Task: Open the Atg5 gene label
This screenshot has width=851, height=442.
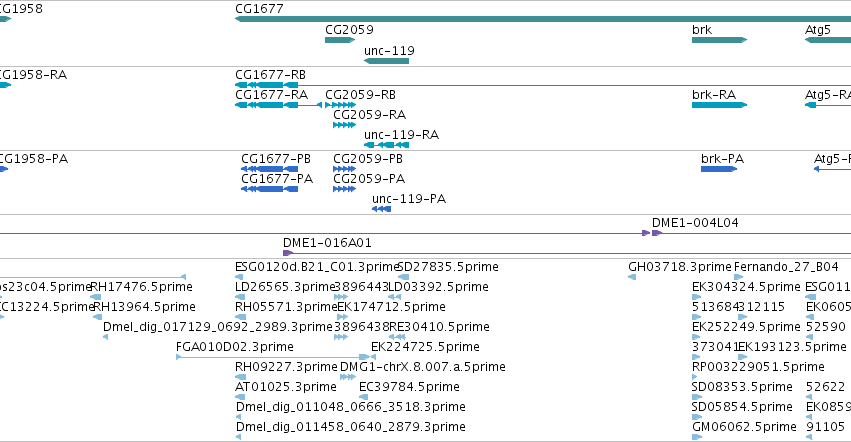Action: tap(817, 29)
